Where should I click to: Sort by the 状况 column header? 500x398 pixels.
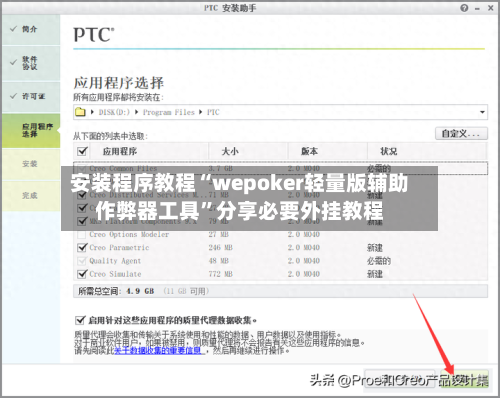(389, 151)
